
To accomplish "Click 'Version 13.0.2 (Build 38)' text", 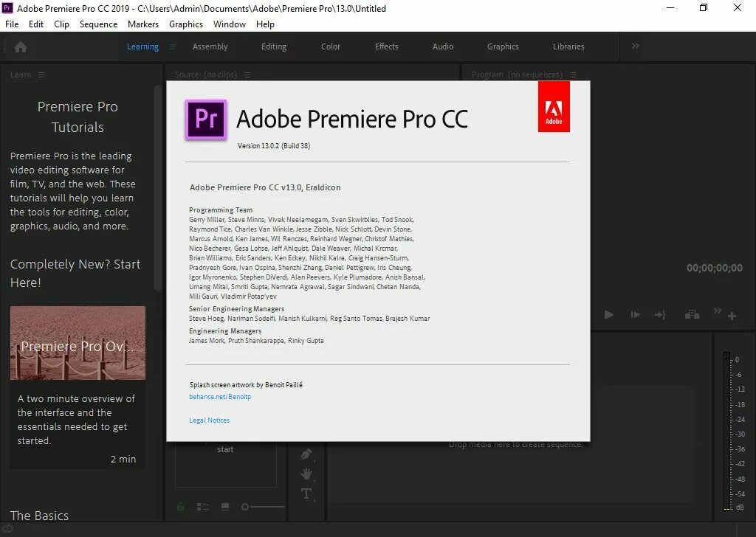I will coord(274,146).
